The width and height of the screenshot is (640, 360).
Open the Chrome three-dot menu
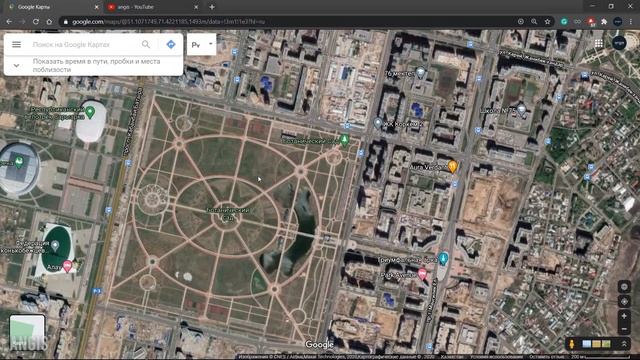[631, 22]
